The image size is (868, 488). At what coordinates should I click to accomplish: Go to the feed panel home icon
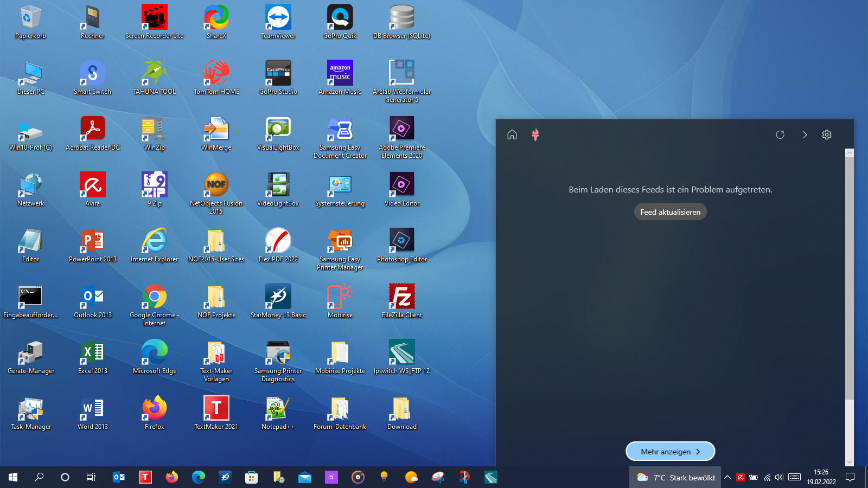[512, 135]
